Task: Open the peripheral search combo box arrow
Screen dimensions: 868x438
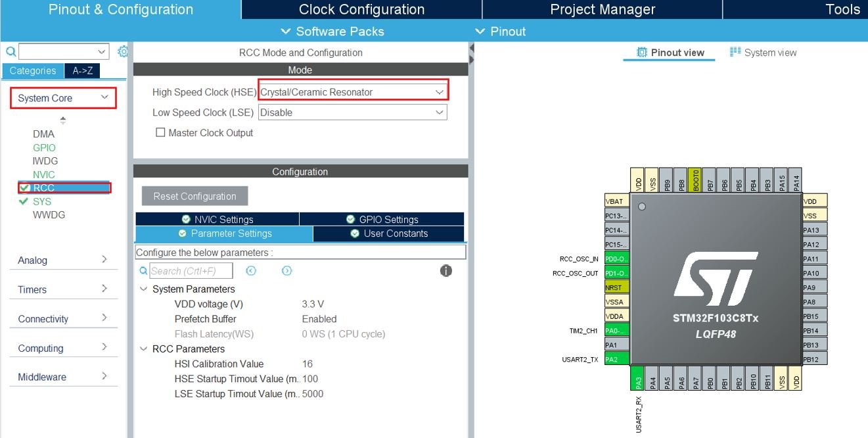Action: pyautogui.click(x=102, y=51)
